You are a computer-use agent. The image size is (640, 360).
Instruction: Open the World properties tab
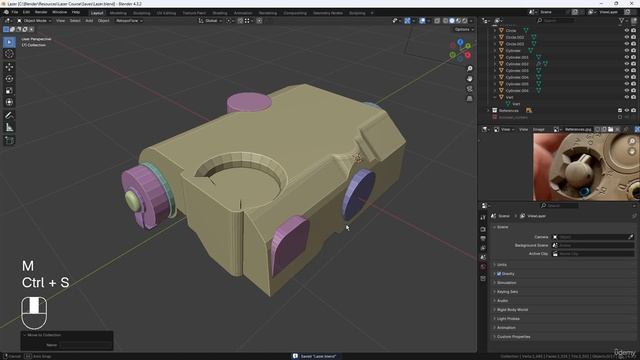click(483, 267)
